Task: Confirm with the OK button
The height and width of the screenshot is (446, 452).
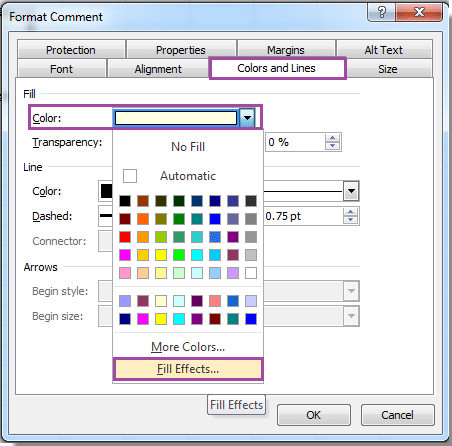Action: point(314,415)
